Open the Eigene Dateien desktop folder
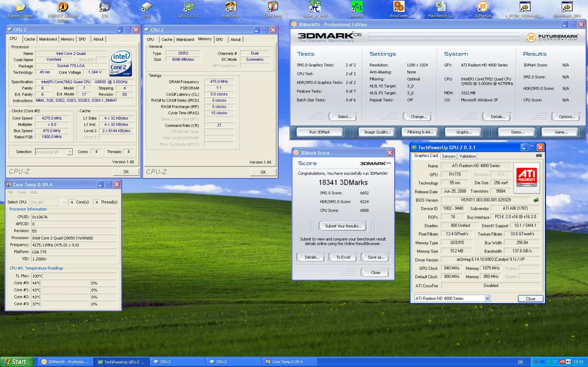The height and width of the screenshot is (367, 588). click(x=21, y=9)
